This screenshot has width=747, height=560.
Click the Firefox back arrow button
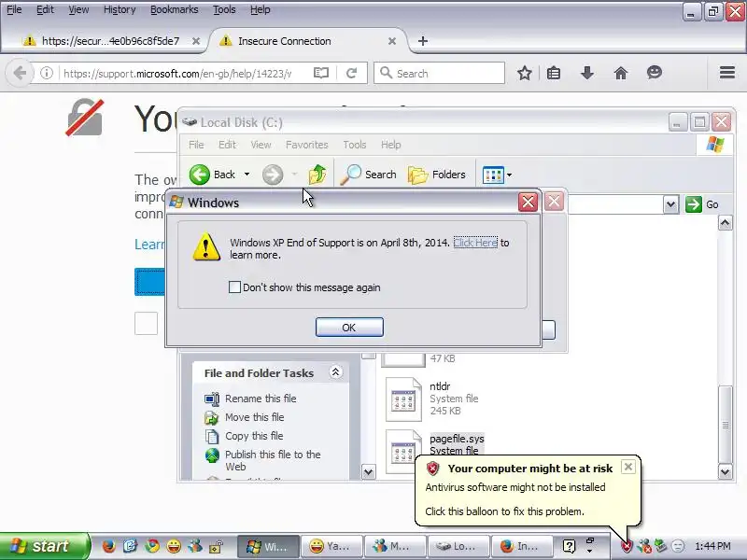(20, 74)
